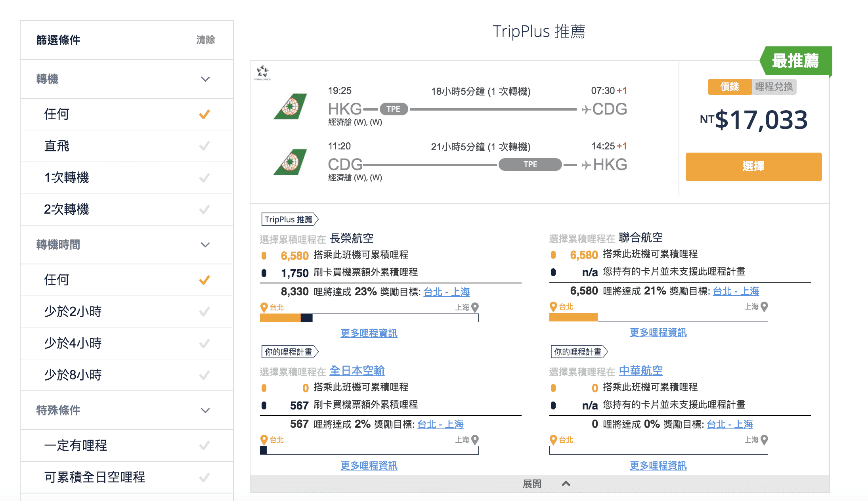Click the 聯合航空 21% mileage progress bar
This screenshot has width=868, height=501.
[659, 317]
